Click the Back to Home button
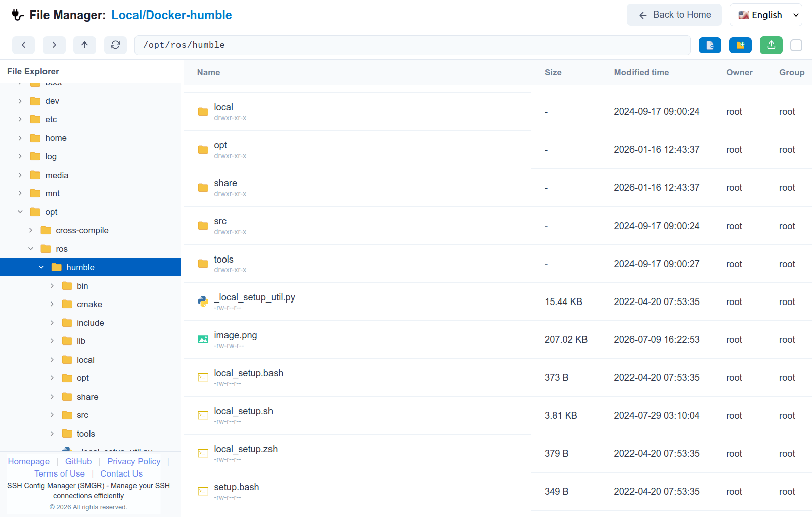Screen dimensions: 812x517 pyautogui.click(x=674, y=15)
